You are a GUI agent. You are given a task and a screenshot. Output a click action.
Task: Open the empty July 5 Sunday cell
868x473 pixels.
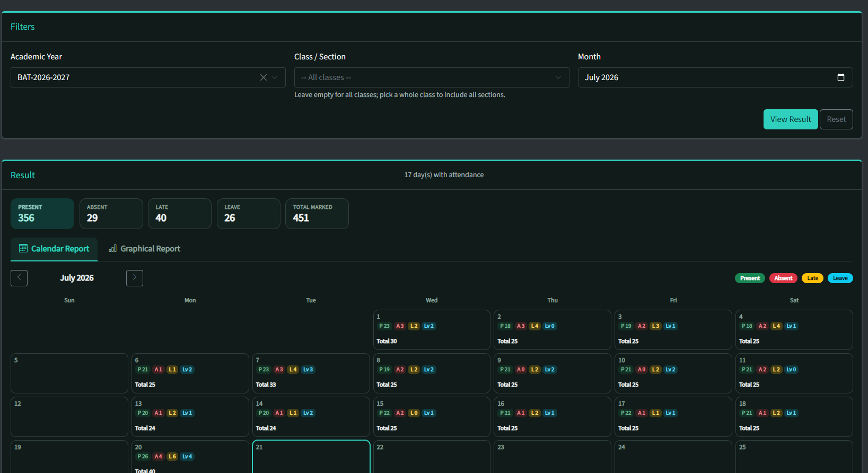tap(69, 373)
